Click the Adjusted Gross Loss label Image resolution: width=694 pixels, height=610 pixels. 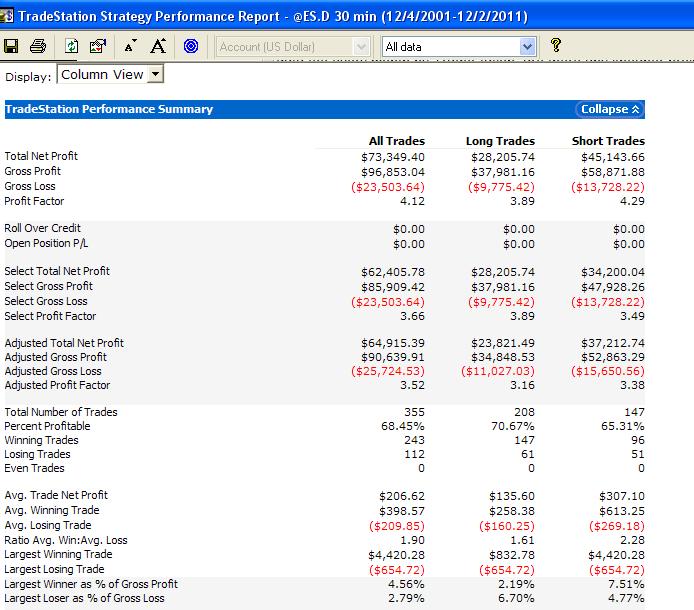(53, 371)
